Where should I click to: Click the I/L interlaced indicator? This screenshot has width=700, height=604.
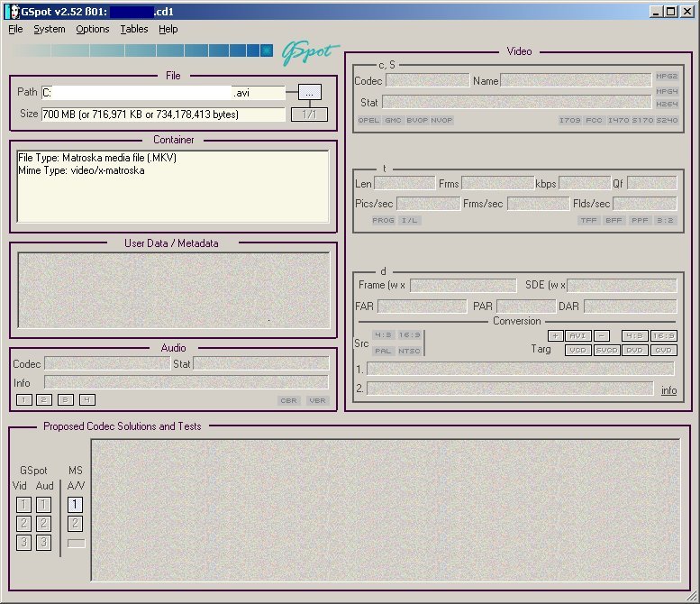pos(409,220)
